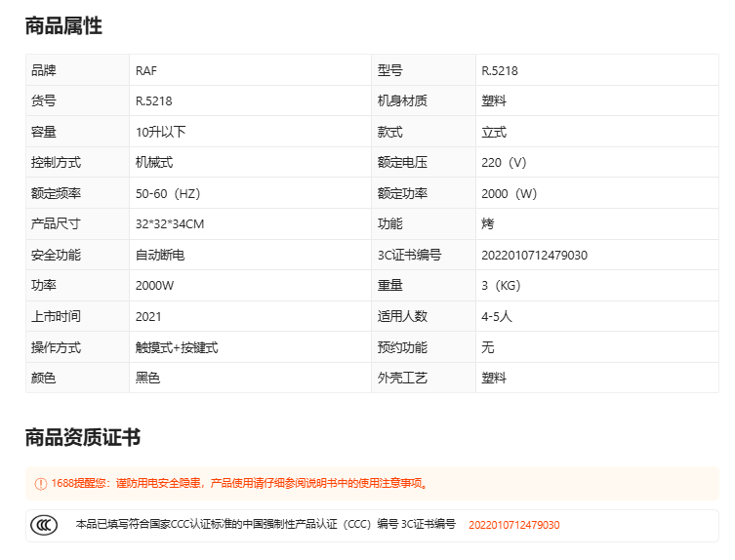Viewport: 735px width, 560px height.
Task: Click the orange warning exclamation icon
Action: (x=40, y=483)
